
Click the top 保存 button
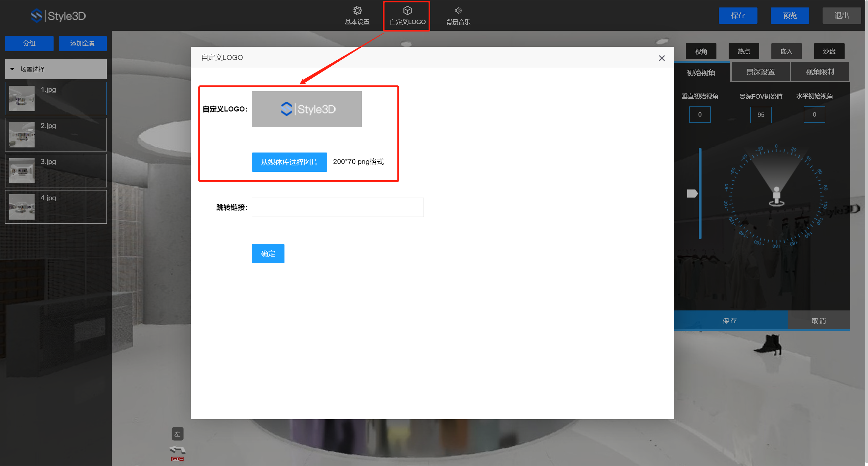pyautogui.click(x=738, y=16)
